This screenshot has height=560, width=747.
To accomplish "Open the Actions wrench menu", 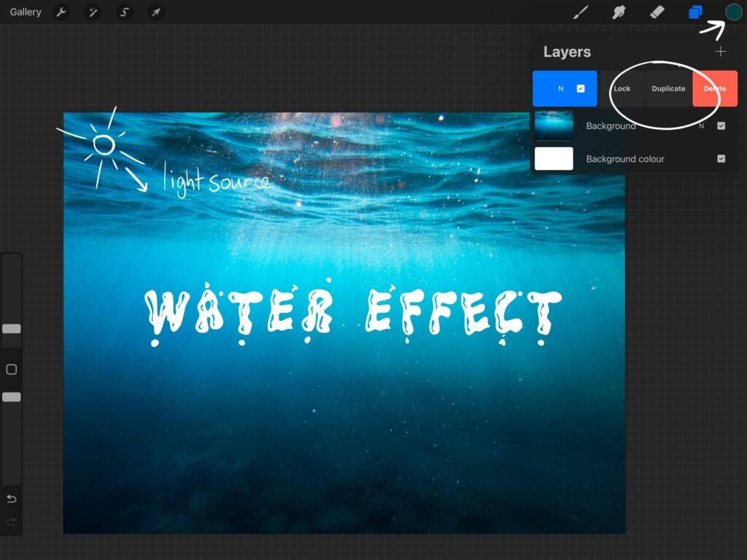I will coord(62,12).
